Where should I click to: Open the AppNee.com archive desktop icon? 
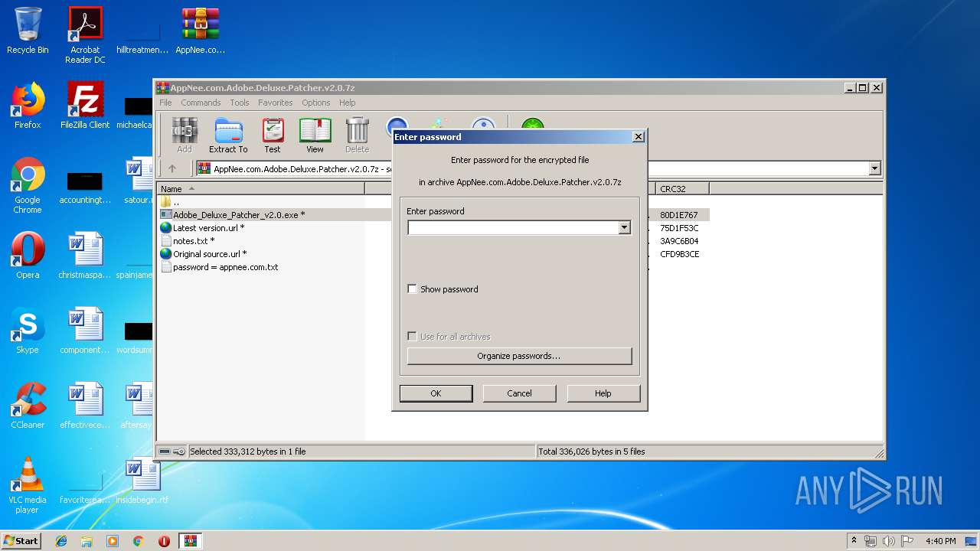pos(201,31)
